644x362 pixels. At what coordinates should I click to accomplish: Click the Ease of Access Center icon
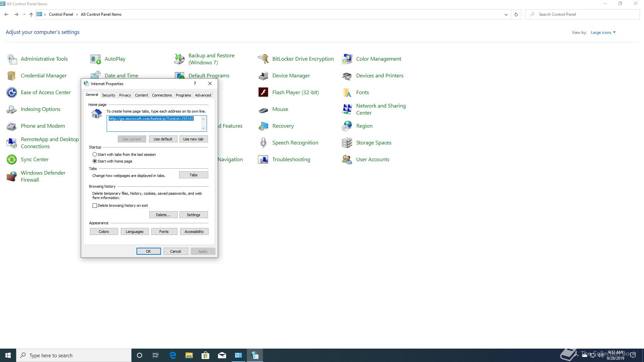coord(12,92)
